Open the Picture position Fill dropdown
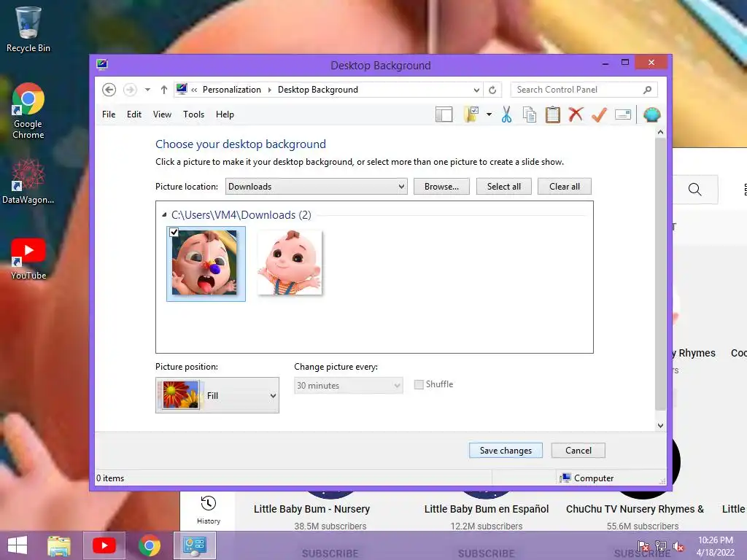This screenshot has width=747, height=560. [217, 395]
